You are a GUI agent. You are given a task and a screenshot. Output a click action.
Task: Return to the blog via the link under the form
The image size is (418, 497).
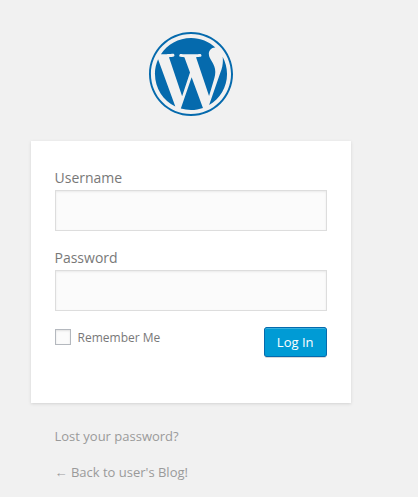[x=122, y=473]
